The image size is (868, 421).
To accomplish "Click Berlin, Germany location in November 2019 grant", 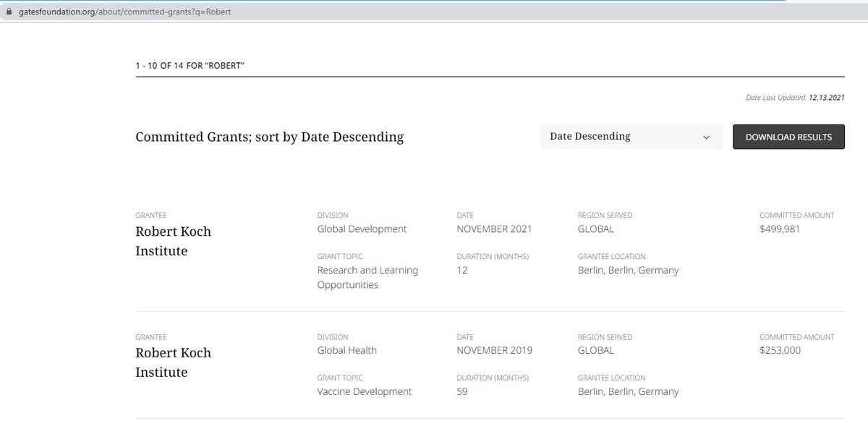I will click(629, 391).
